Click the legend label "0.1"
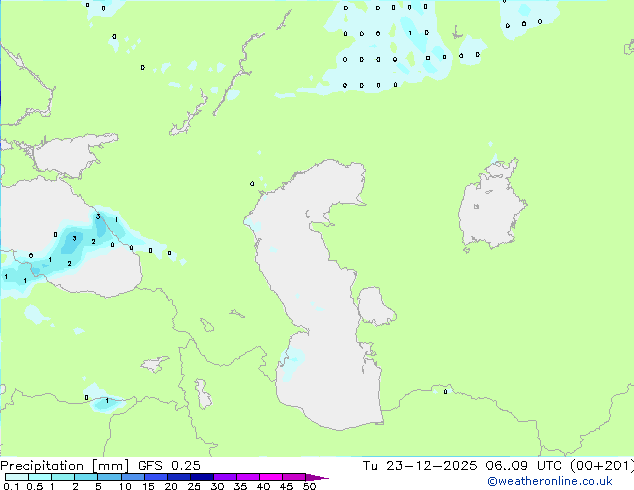This screenshot has width=634, height=490. click(11, 486)
